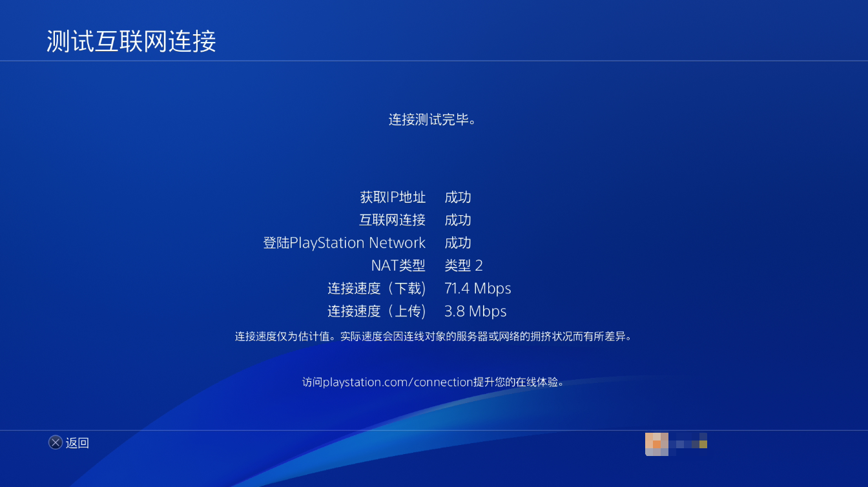The height and width of the screenshot is (487, 868).
Task: Select the 返回 label
Action: (77, 443)
